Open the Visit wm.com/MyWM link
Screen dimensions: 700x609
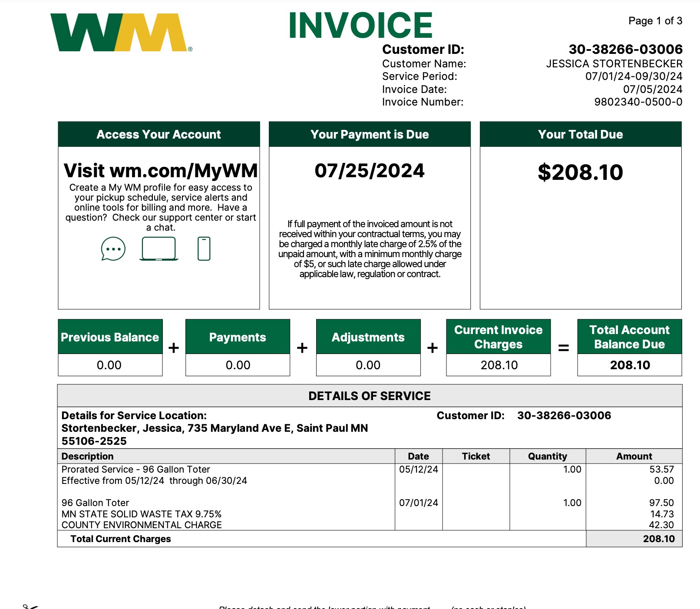pyautogui.click(x=161, y=171)
